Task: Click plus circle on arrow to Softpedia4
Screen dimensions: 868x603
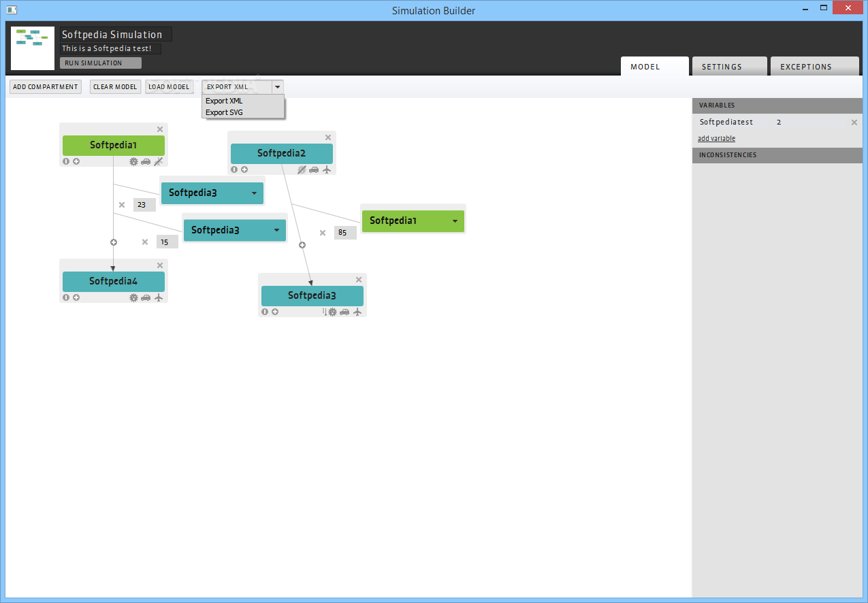Action: click(114, 242)
